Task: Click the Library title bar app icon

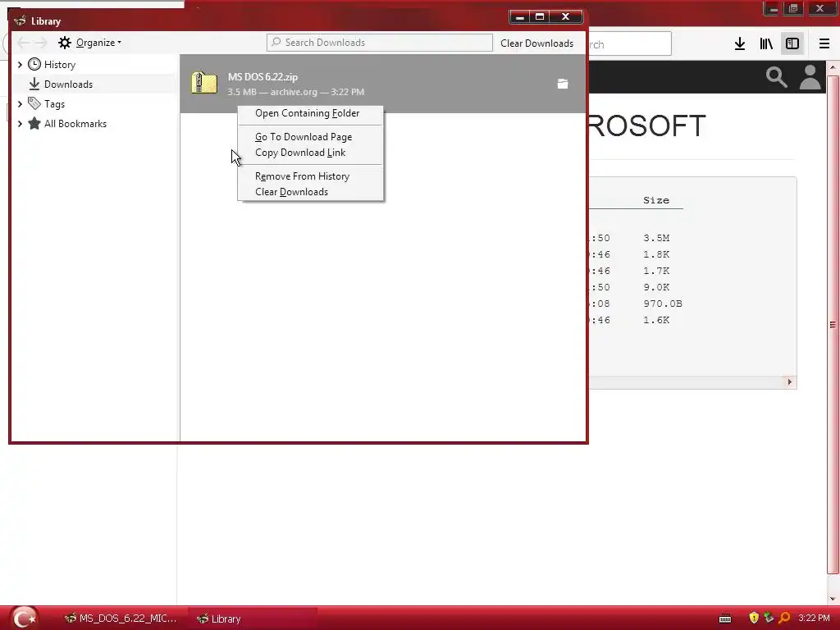Action: tap(21, 21)
